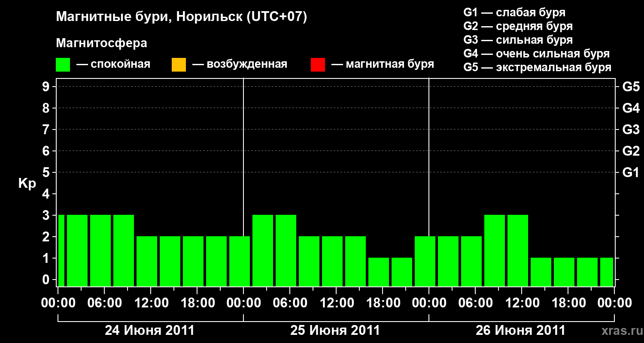Click the '26 Июня 2011' date label

tap(521, 331)
